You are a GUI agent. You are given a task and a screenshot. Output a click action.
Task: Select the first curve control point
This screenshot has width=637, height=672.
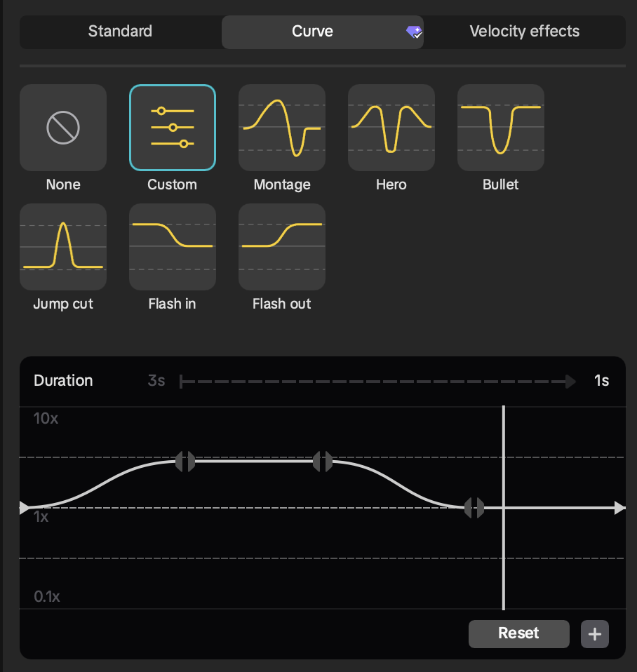click(x=185, y=462)
